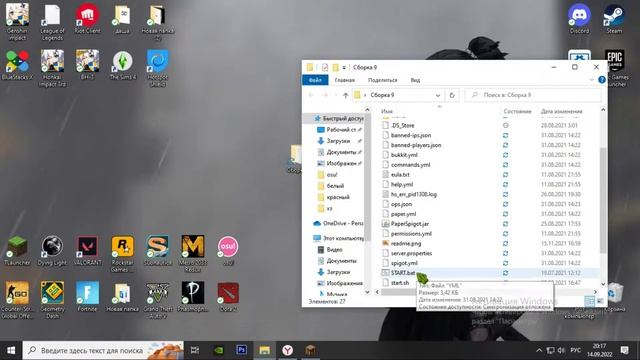Open the Fortnite desktop shortcut

(87, 297)
